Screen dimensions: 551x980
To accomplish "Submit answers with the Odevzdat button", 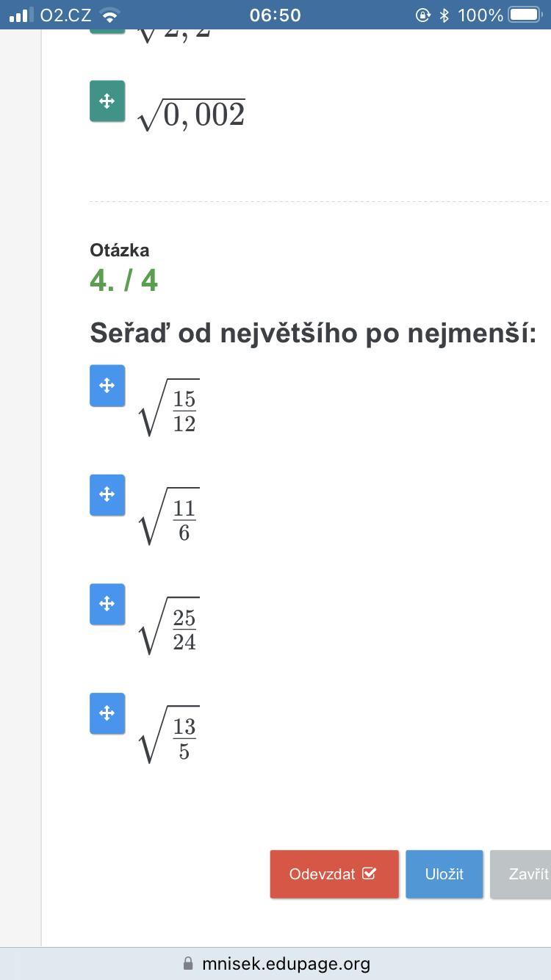I will pyautogui.click(x=334, y=874).
